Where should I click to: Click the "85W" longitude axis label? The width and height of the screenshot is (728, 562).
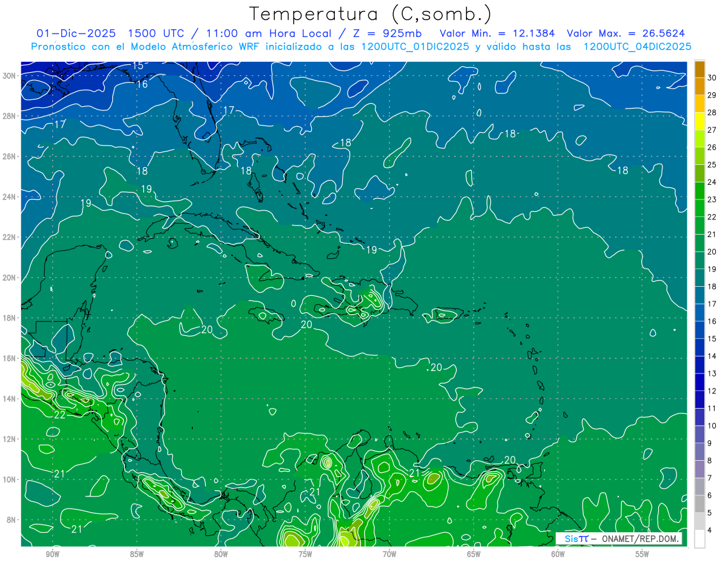click(x=137, y=554)
